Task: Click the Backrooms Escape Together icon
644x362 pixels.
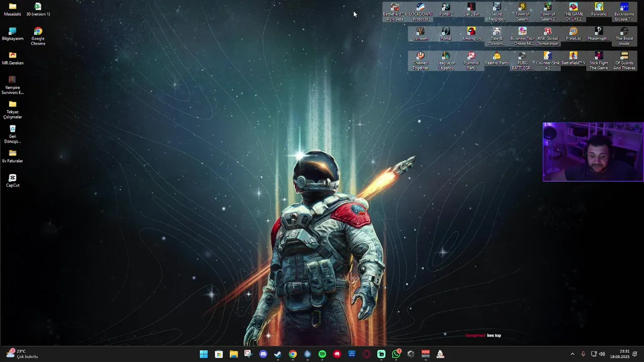Action: click(x=624, y=12)
